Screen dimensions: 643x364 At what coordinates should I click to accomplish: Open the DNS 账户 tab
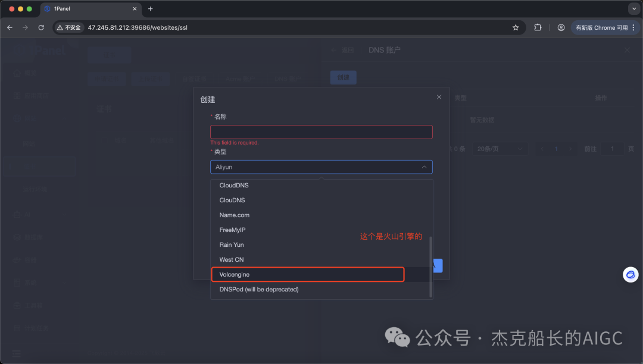pyautogui.click(x=288, y=79)
